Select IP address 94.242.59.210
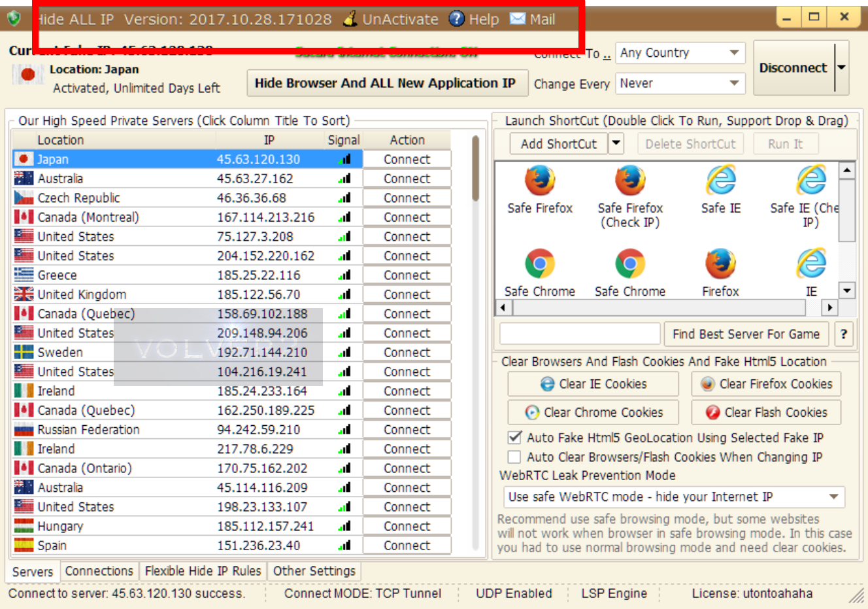This screenshot has width=868, height=609. pos(259,430)
